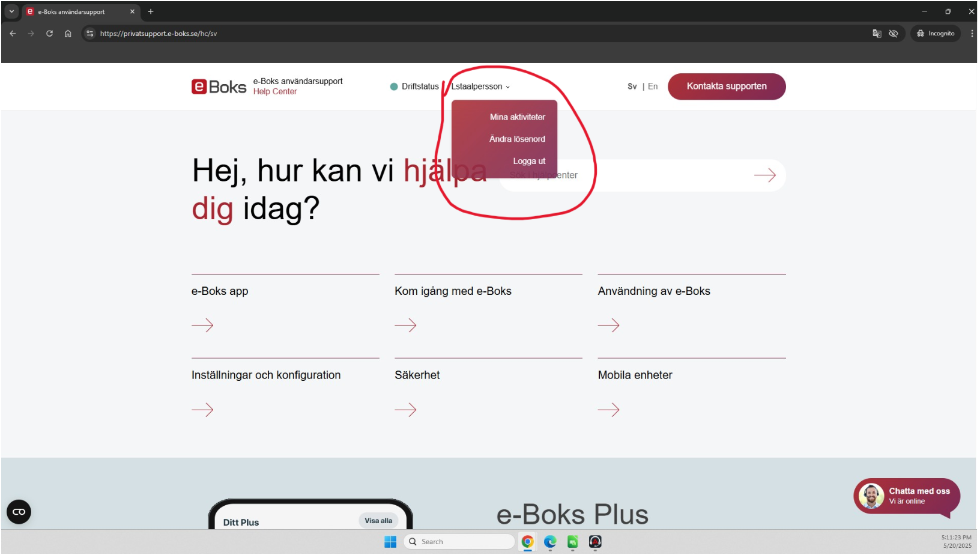Click Visa alla in Ditt Plus

(378, 521)
